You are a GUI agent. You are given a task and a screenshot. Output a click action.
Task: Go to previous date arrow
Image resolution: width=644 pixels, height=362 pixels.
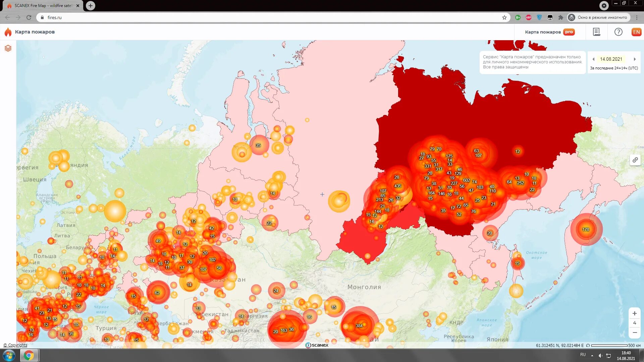pos(593,59)
